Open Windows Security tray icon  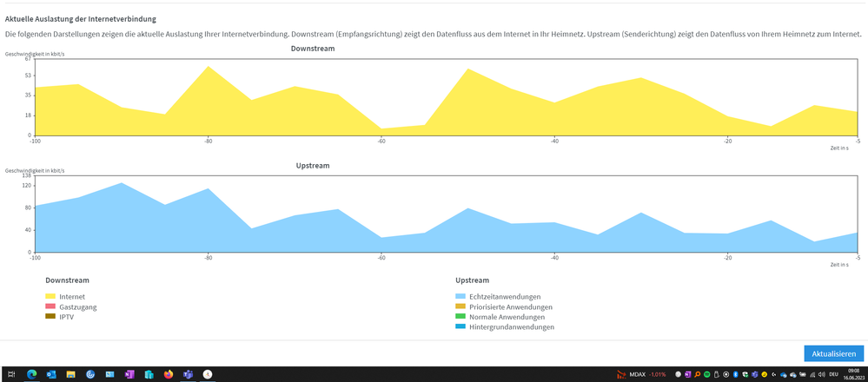745,374
